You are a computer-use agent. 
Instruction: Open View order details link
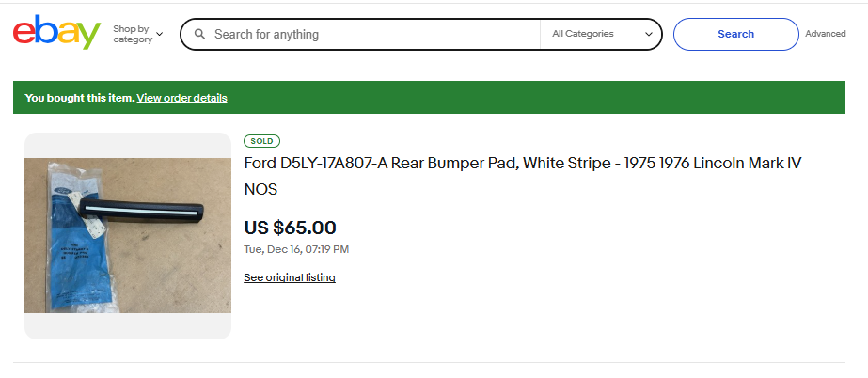181,98
